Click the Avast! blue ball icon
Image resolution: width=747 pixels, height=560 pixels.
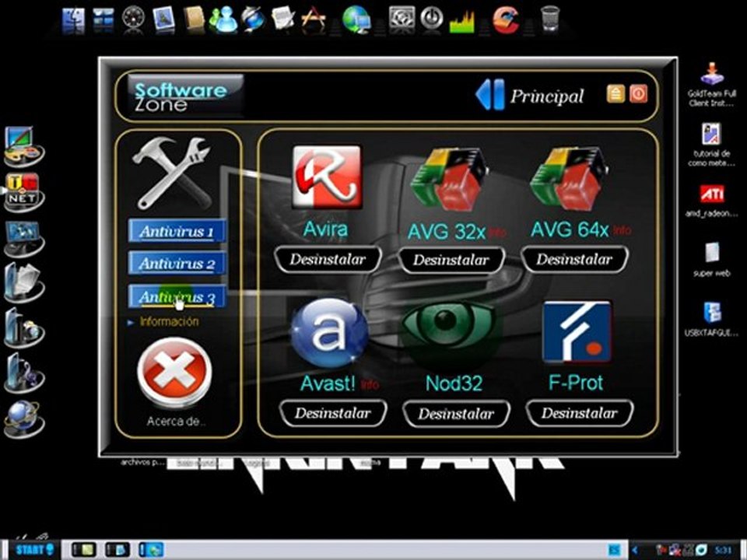[328, 333]
